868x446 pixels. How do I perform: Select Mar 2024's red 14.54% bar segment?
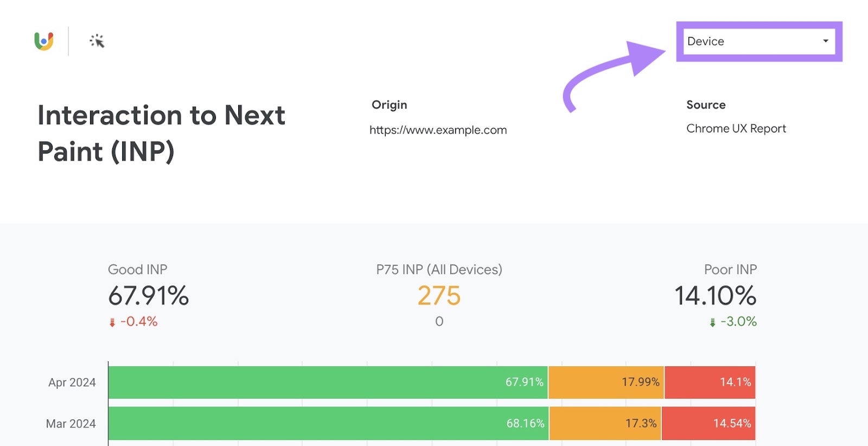tap(708, 423)
